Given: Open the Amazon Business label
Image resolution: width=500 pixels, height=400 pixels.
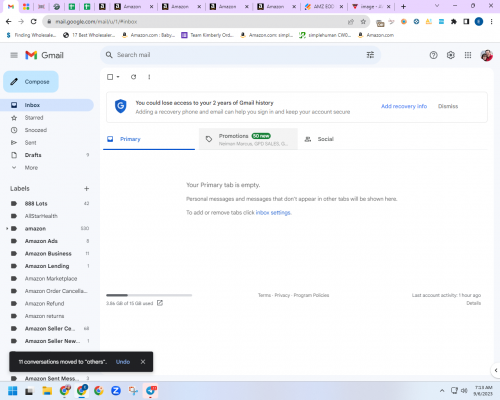Looking at the screenshot, I should [x=47, y=254].
